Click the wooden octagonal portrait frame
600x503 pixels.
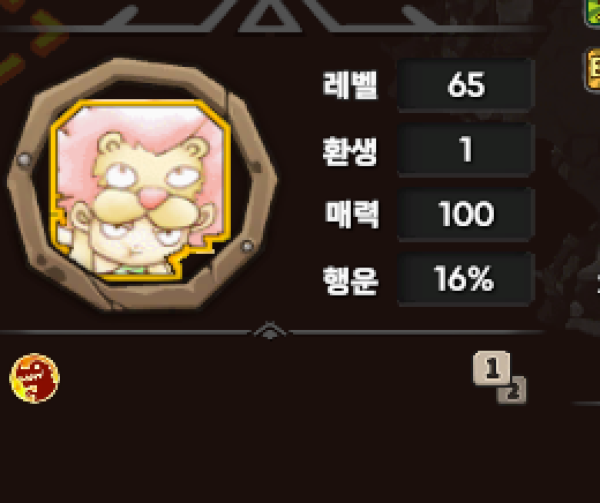(142, 185)
